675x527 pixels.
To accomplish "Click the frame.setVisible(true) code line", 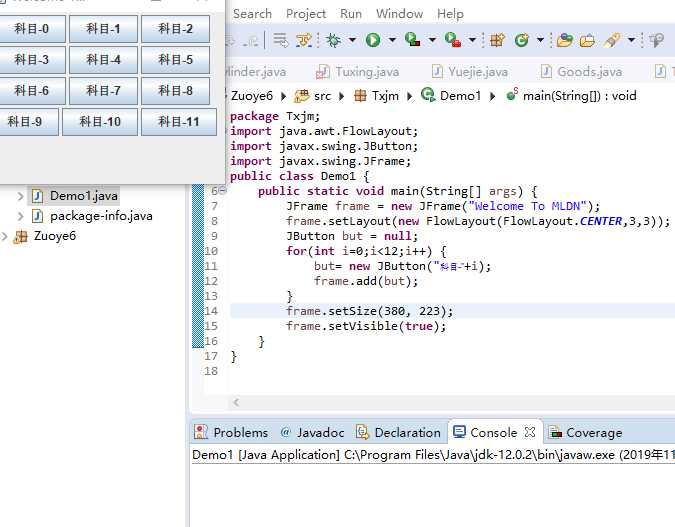I will click(366, 326).
